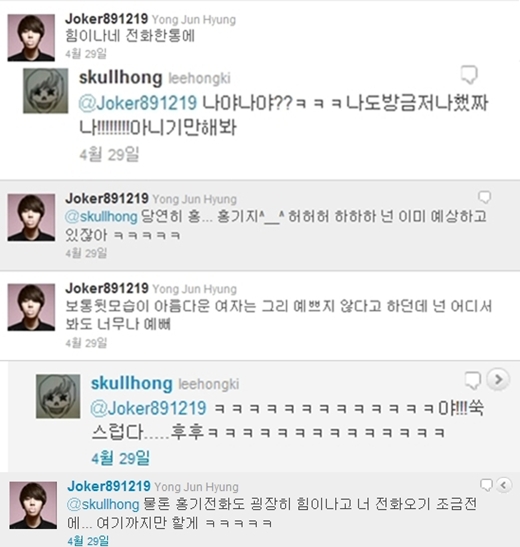Click @skullhong mention in the bottom tweet

click(103, 504)
